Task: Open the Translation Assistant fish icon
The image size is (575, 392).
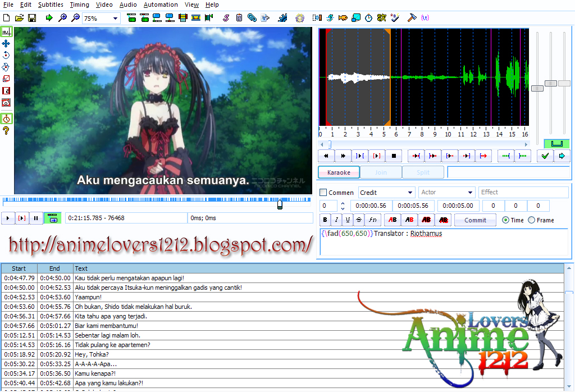Action: click(x=343, y=17)
